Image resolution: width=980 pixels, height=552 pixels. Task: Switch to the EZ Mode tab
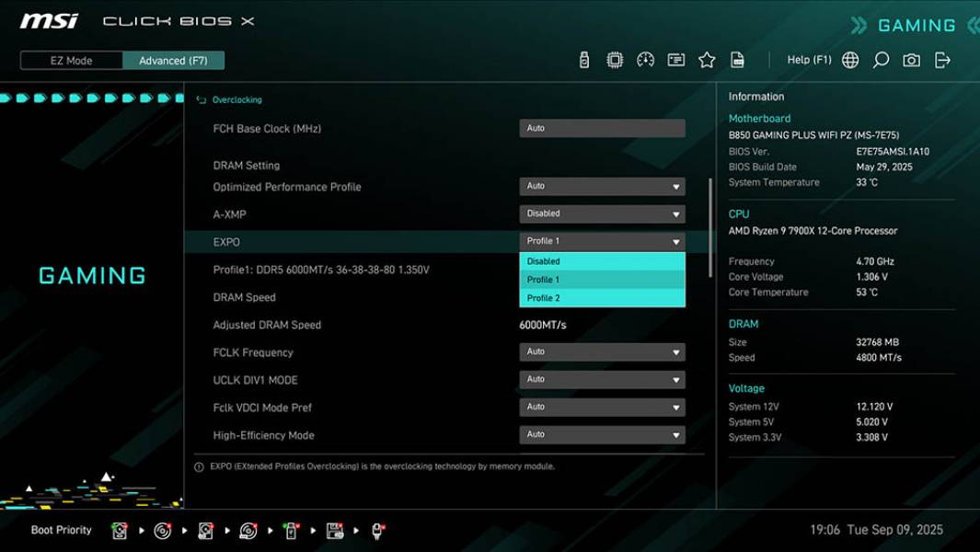[70, 60]
